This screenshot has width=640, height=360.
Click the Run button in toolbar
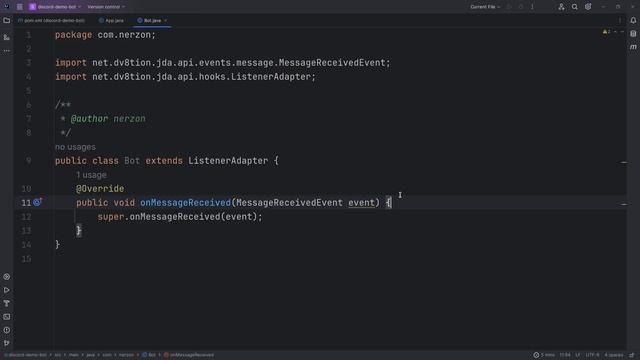[x=509, y=7]
